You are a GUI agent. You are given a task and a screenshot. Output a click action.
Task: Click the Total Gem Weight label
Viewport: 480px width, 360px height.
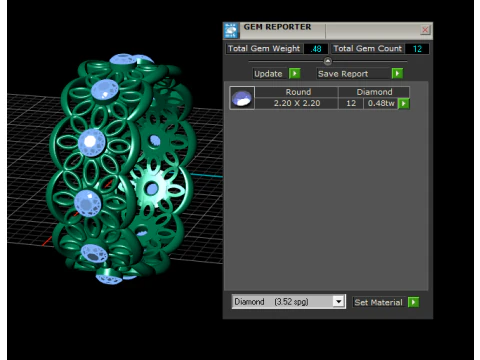pyautogui.click(x=264, y=49)
